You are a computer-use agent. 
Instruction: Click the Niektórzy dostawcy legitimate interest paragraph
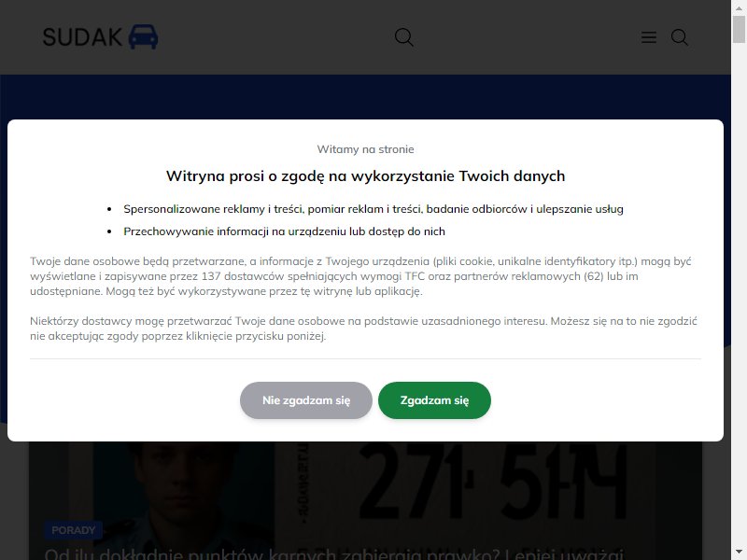363,329
